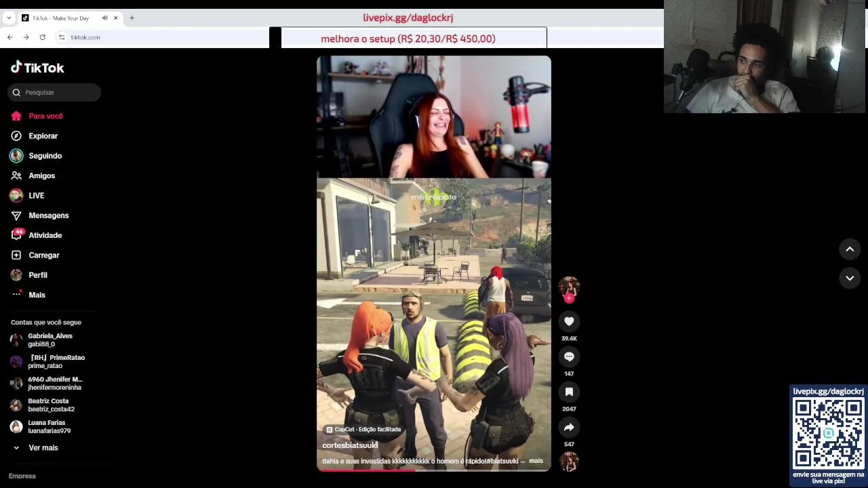This screenshot has width=868, height=488.
Task: Open Mensagens inbox
Action: click(40, 216)
